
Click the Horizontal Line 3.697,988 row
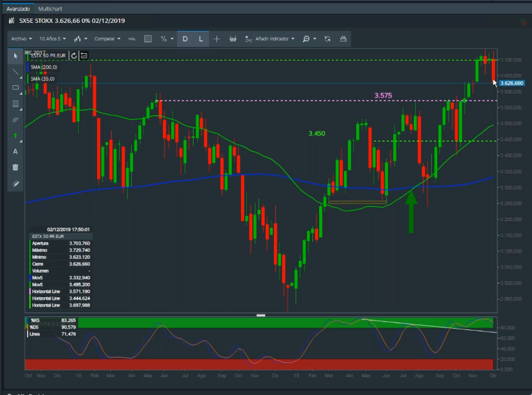61,305
